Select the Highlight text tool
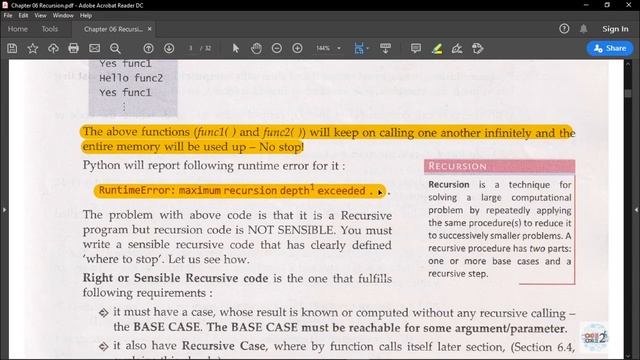Viewport: 640px width, 360px height. (x=437, y=48)
